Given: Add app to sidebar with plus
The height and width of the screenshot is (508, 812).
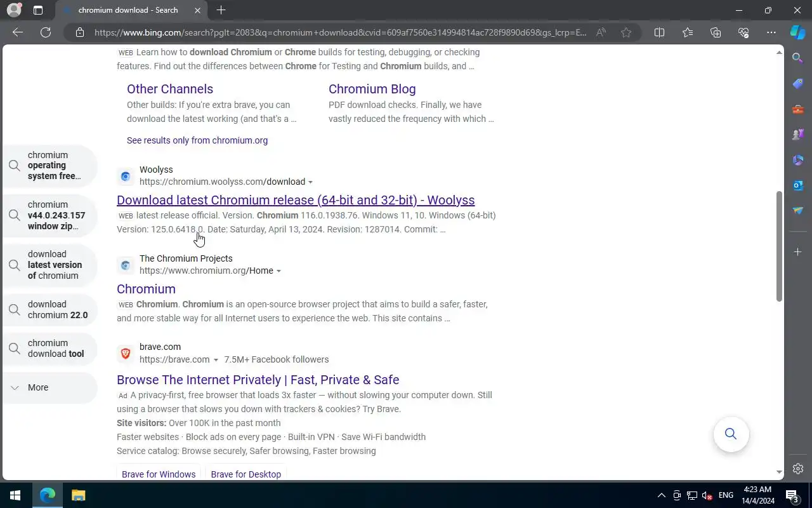Looking at the screenshot, I should click(798, 252).
